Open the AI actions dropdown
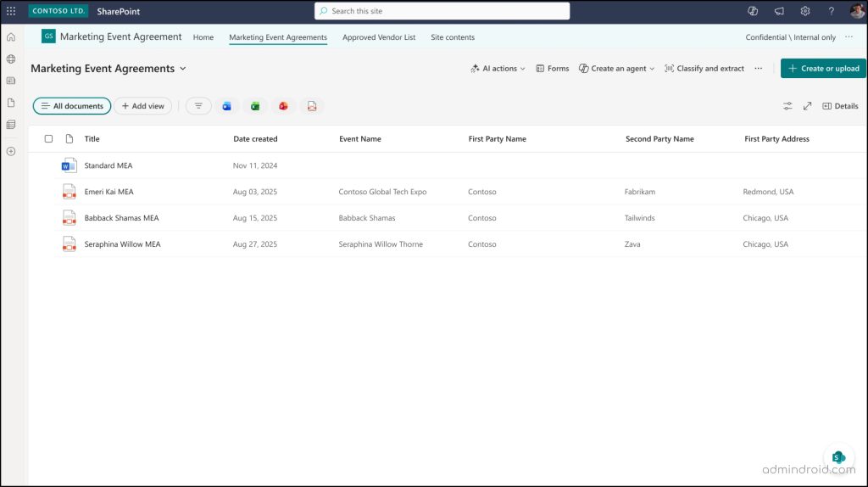This screenshot has height=487, width=868. pyautogui.click(x=498, y=69)
